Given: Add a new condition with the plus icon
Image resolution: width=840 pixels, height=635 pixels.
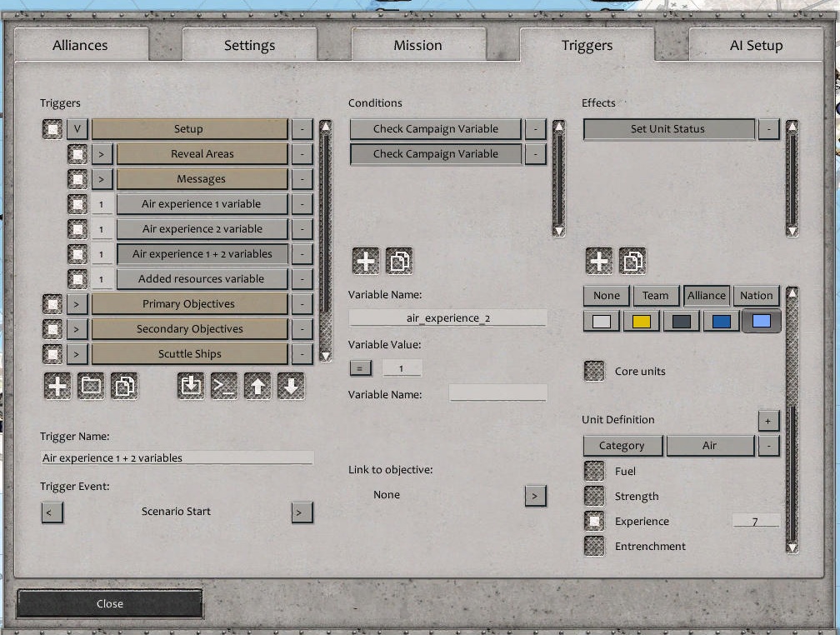Looking at the screenshot, I should tap(365, 260).
